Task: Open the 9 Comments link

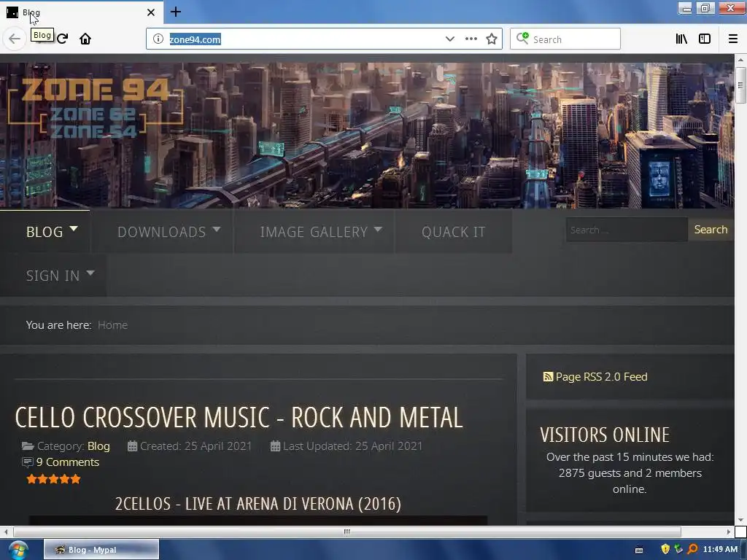Action: tap(68, 462)
